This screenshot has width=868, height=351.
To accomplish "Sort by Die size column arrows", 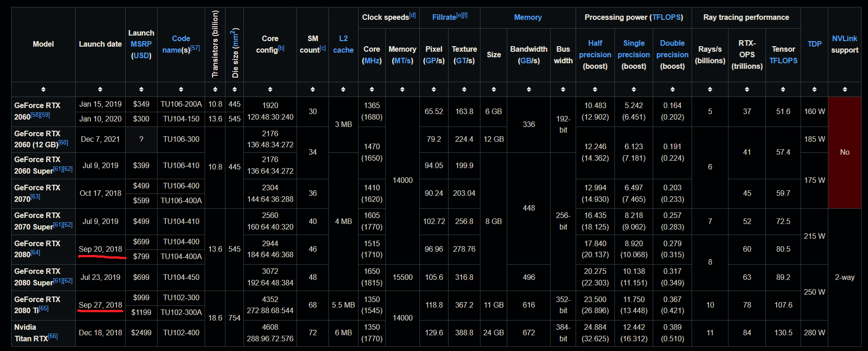I will pyautogui.click(x=235, y=89).
